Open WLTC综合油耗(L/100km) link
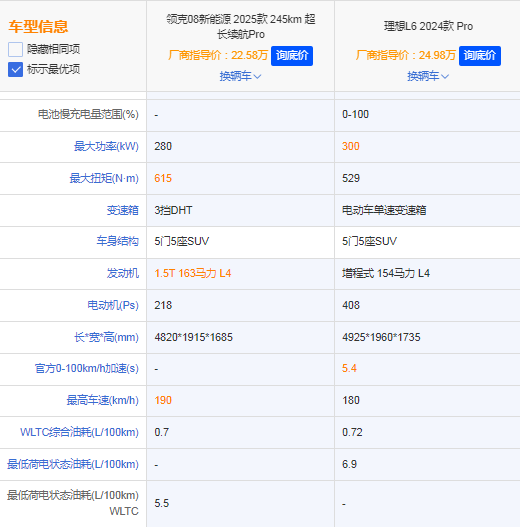The image size is (520, 527). pyautogui.click(x=79, y=432)
